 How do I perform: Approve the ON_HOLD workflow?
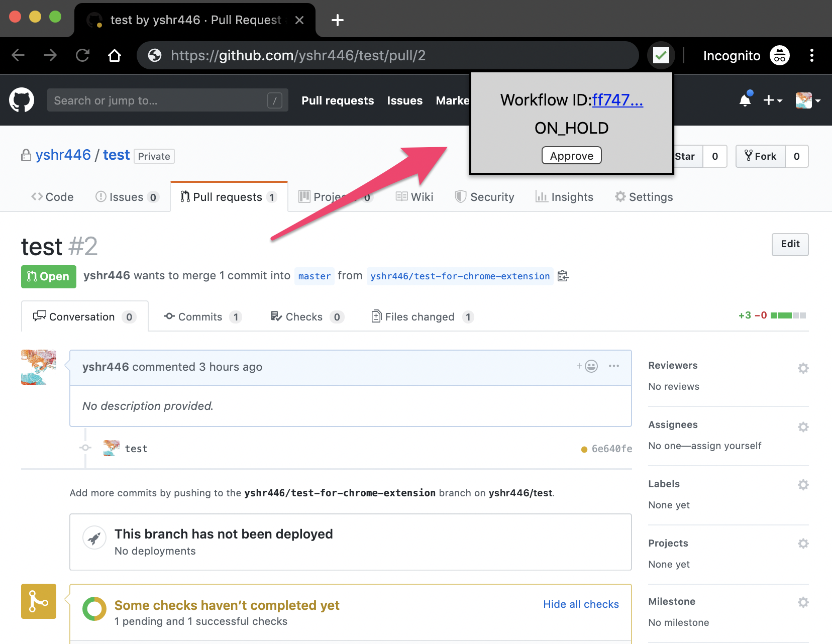571,155
